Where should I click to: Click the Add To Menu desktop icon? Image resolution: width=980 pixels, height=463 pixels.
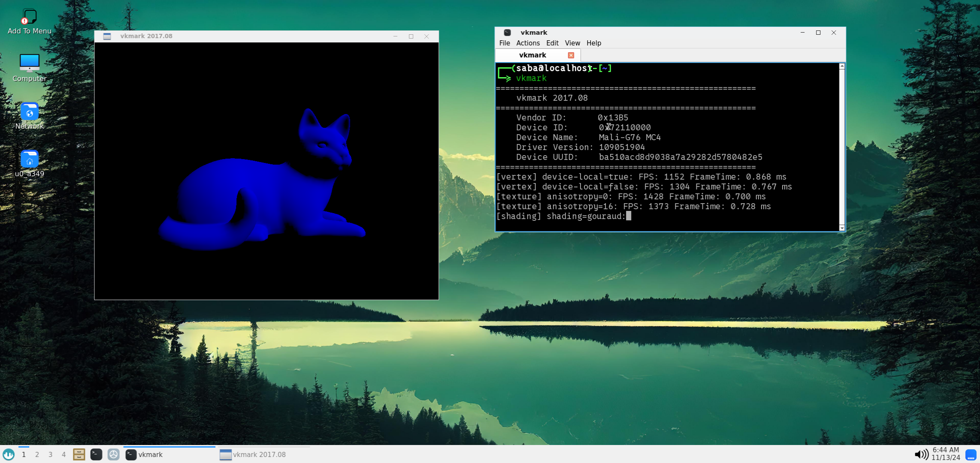pyautogui.click(x=29, y=21)
